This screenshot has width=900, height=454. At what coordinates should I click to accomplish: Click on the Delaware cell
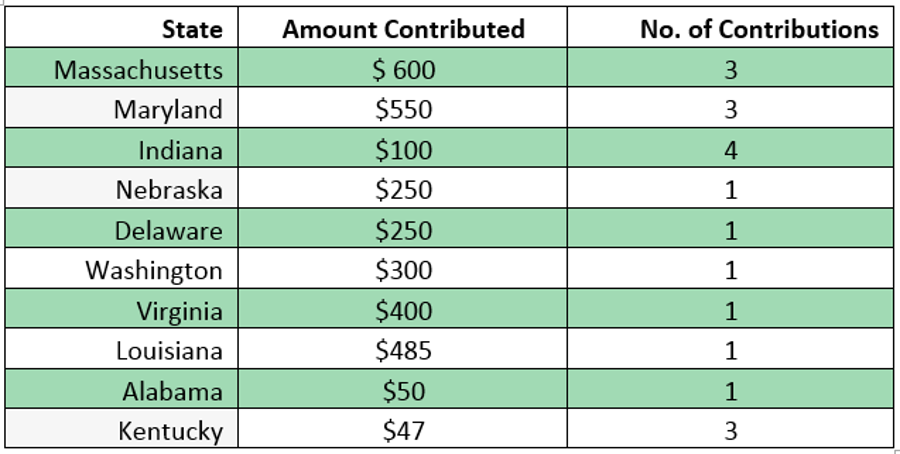168,231
